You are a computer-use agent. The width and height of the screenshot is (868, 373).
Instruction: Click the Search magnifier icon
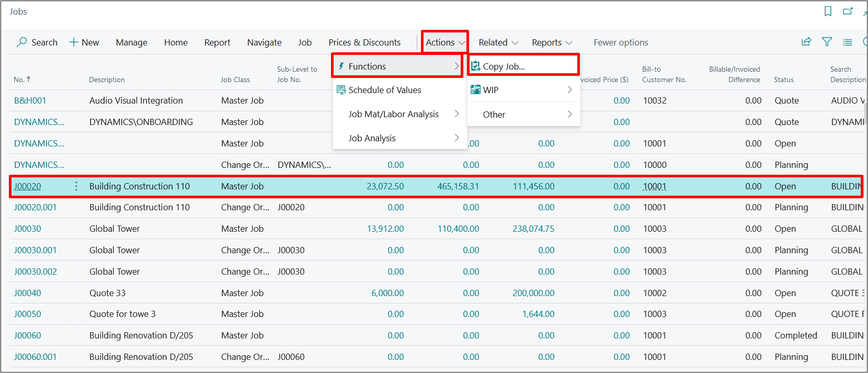coord(22,42)
